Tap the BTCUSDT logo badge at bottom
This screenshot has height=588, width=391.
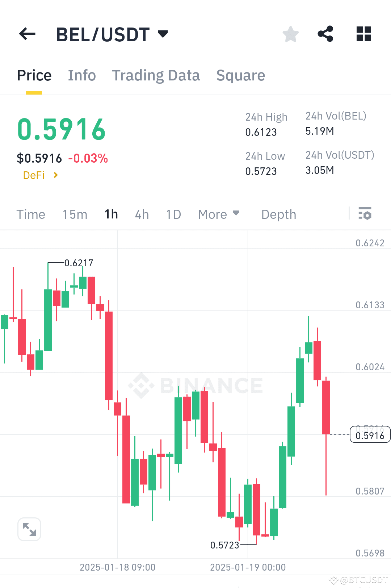tap(358, 579)
